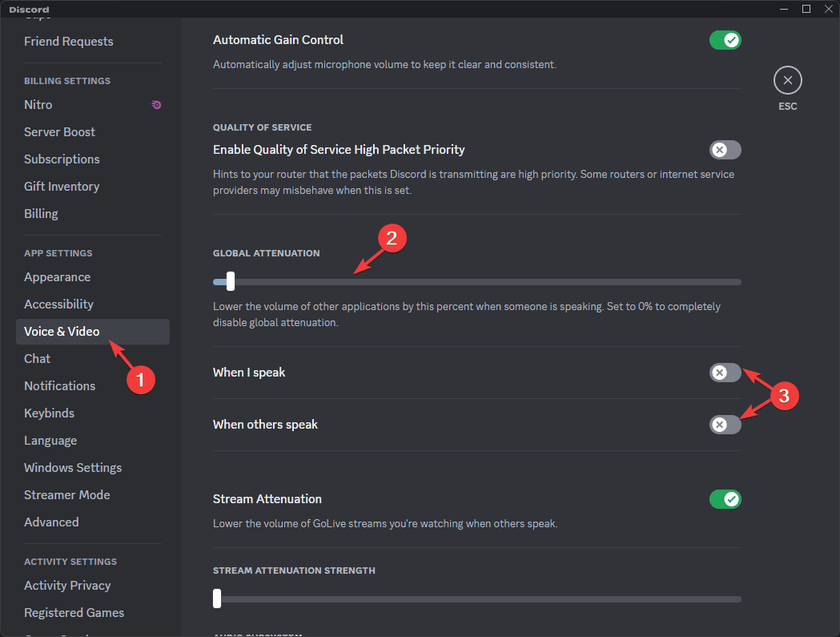Open Keybinds settings
This screenshot has height=637, width=840.
[x=49, y=413]
